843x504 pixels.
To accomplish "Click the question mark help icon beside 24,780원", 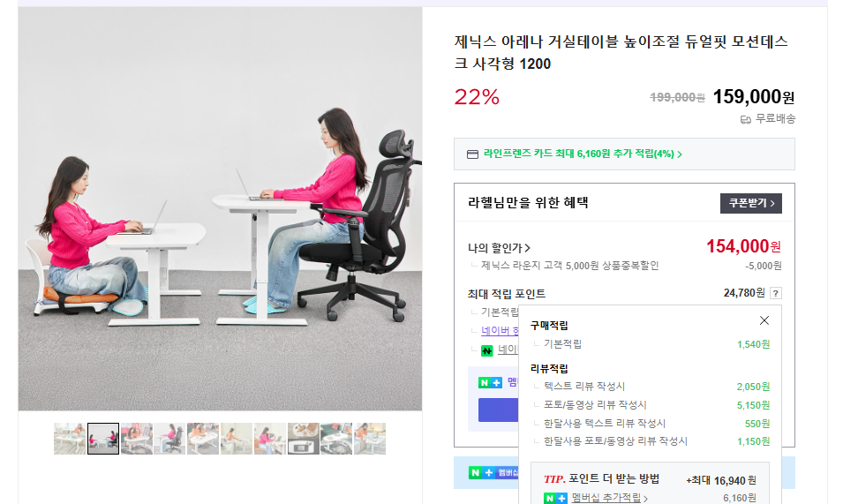I will [775, 293].
